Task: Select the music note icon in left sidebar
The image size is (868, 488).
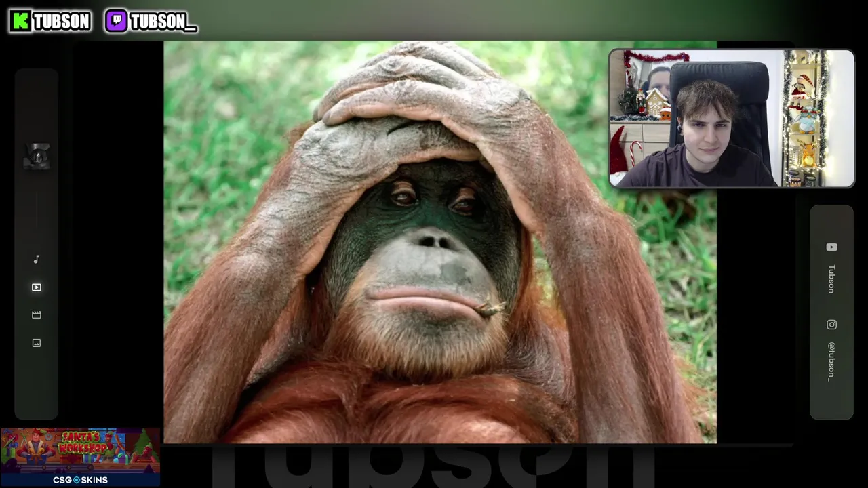Action: 37,260
